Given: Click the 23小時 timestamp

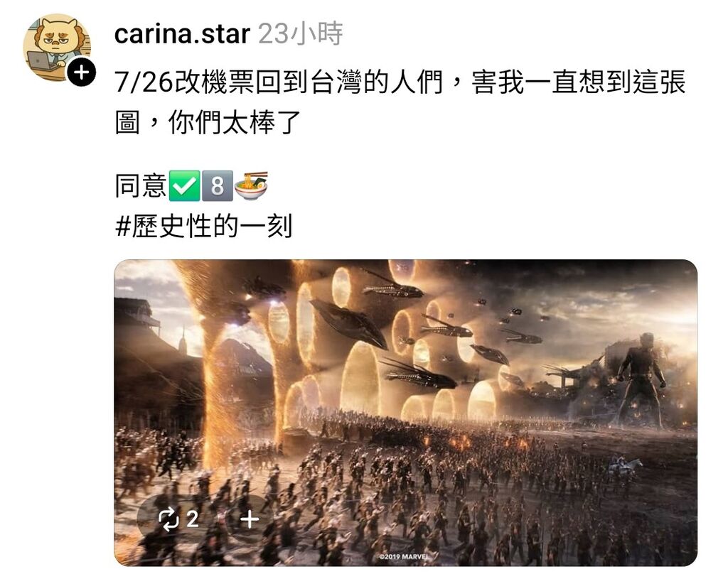Looking at the screenshot, I should 301,33.
